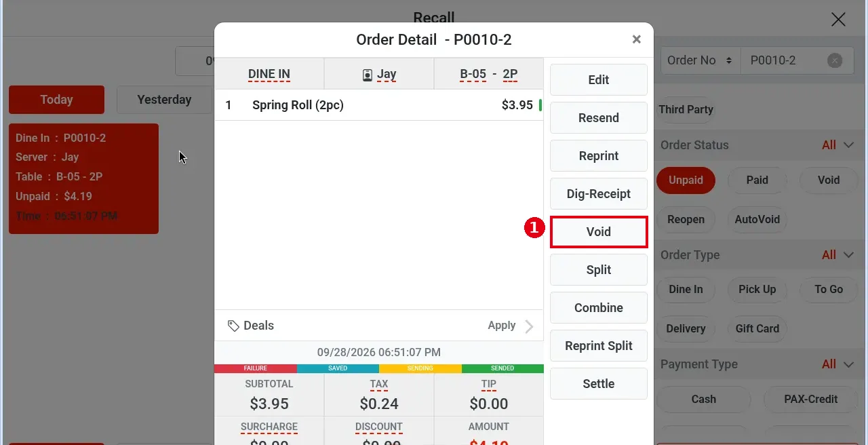Viewport: 868px width, 445px height.
Task: Collapse the Order Type filter section
Action: pyautogui.click(x=848, y=255)
